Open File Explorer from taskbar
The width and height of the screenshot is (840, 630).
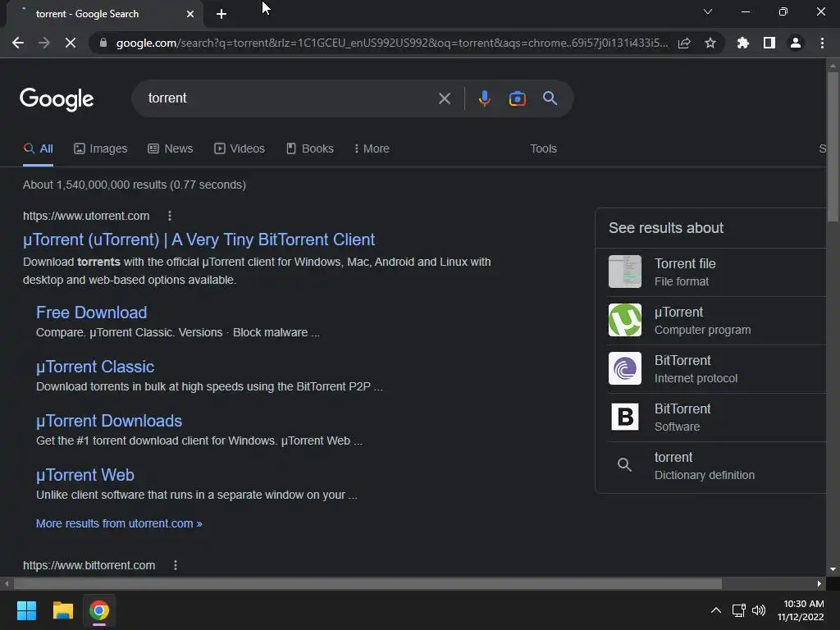pyautogui.click(x=62, y=610)
